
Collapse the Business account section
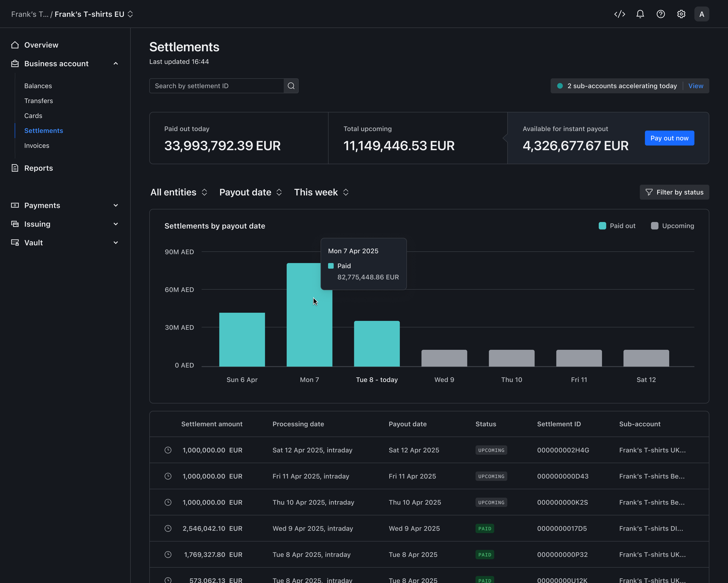116,63
